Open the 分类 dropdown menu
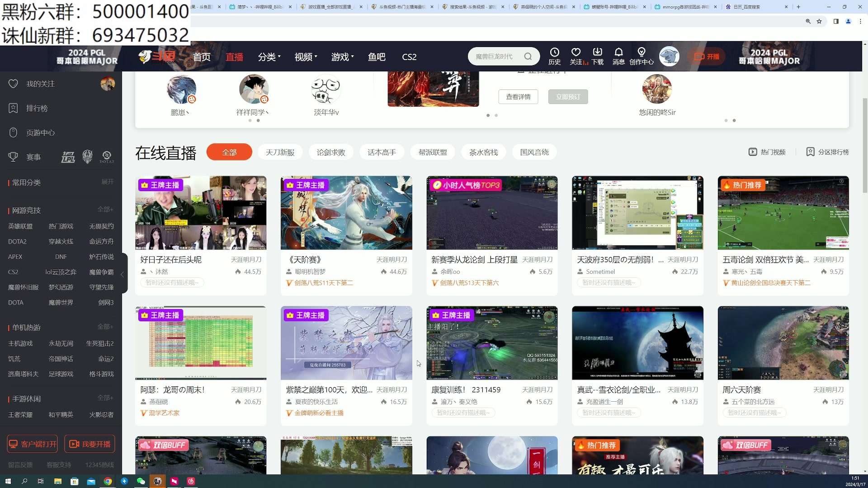Screen dimensions: 868x488 tap(269, 56)
